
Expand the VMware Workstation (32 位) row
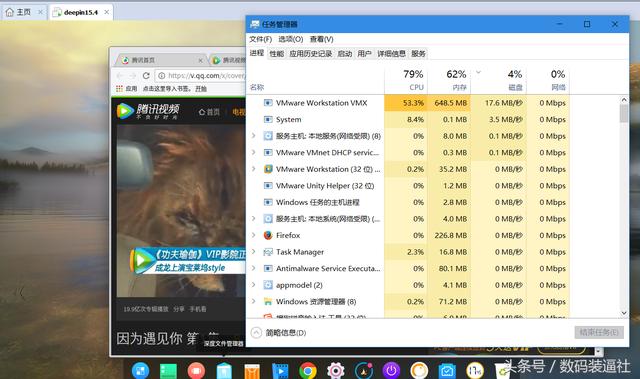point(253,168)
